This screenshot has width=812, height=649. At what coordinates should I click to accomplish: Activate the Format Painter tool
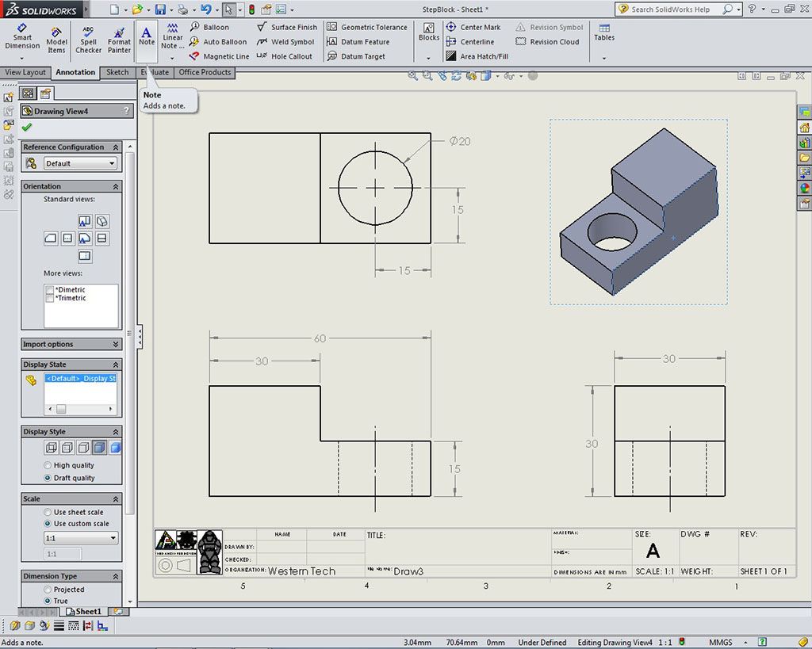[119, 36]
